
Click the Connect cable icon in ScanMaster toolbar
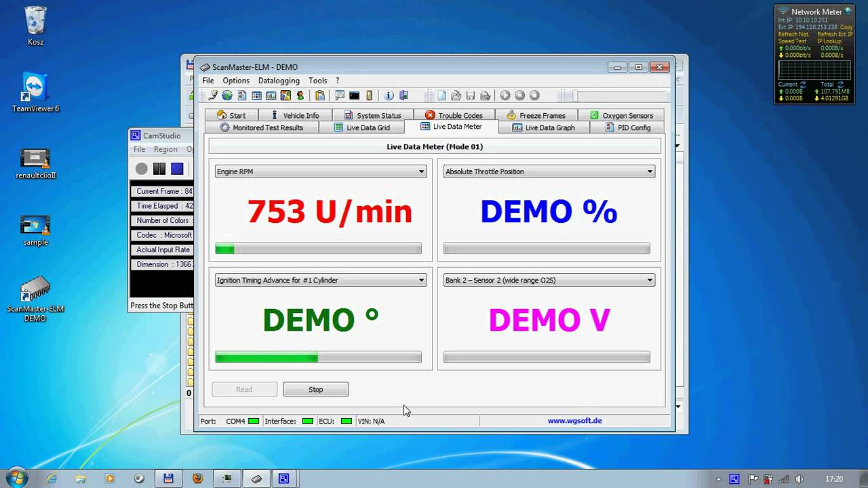(x=212, y=96)
